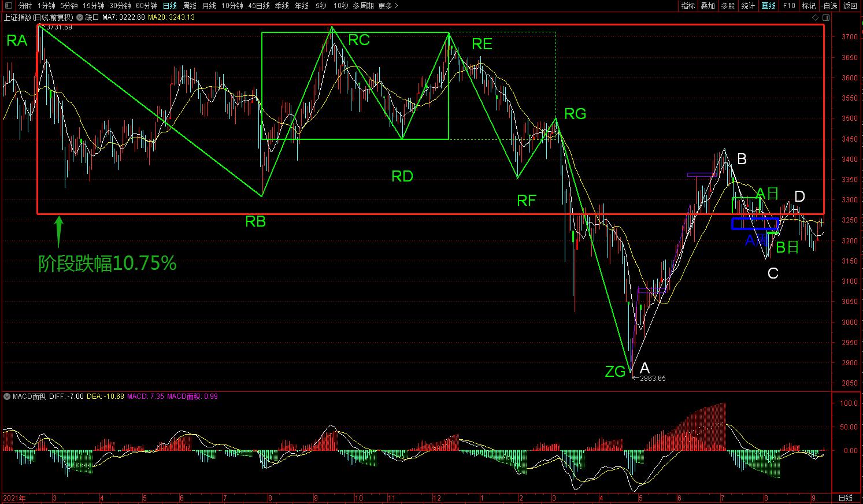Switch to 分时 intraday view
Screen dimensions: 863x504
click(x=25, y=6)
